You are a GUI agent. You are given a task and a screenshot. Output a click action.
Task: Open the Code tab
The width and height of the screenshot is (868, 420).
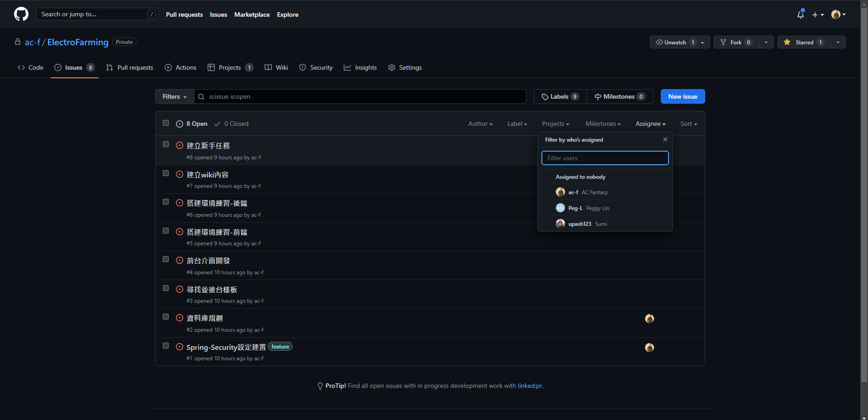pos(30,67)
